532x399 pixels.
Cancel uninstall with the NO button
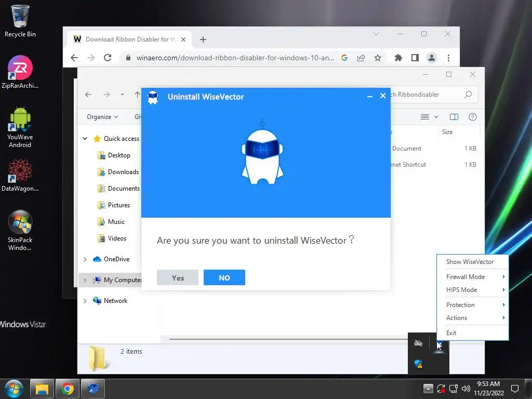pyautogui.click(x=224, y=277)
